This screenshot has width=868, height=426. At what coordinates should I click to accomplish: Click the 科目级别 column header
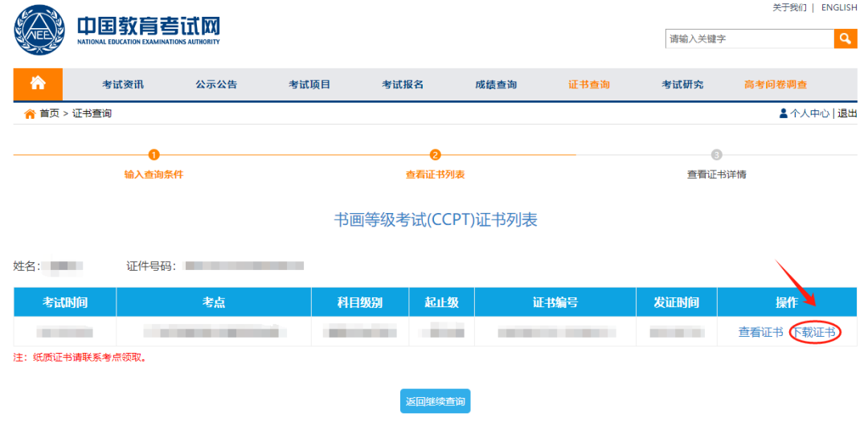(x=360, y=302)
